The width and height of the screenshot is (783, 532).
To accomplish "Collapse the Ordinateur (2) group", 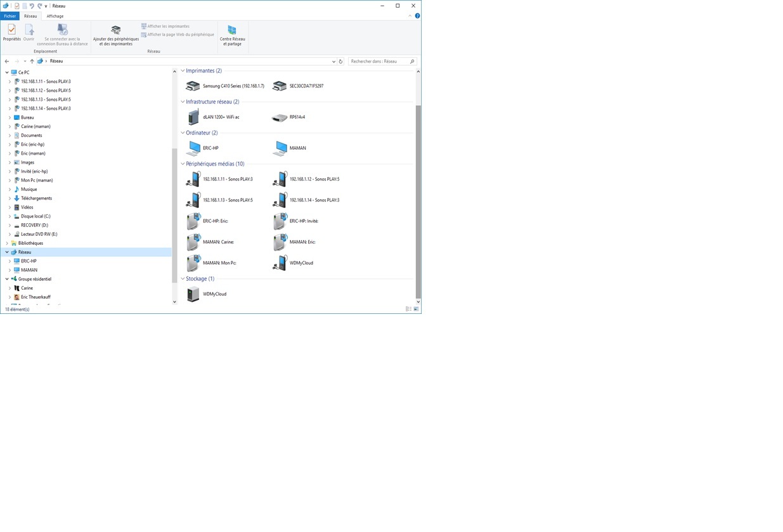I will point(183,133).
